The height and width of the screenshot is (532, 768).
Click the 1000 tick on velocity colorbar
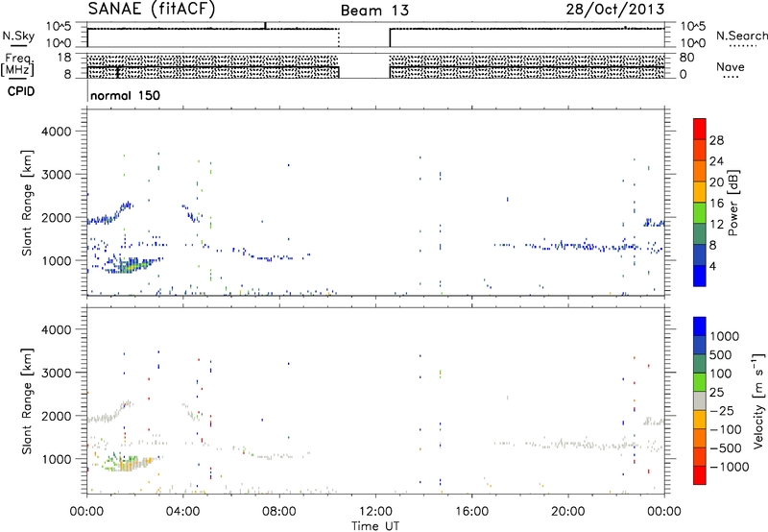pos(725,336)
